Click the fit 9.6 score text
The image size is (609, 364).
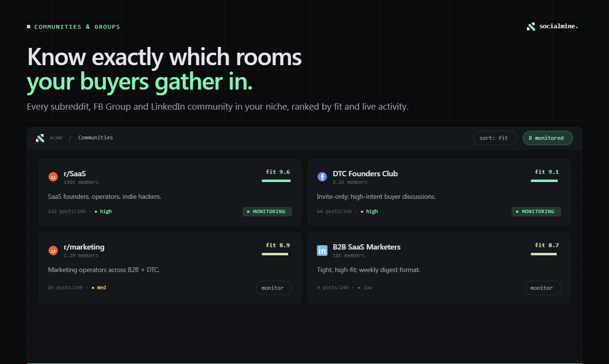(x=278, y=172)
